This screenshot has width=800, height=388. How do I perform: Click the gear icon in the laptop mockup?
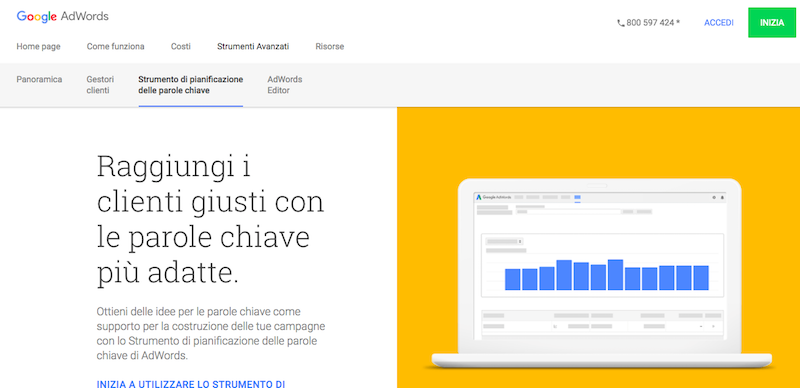pos(714,197)
